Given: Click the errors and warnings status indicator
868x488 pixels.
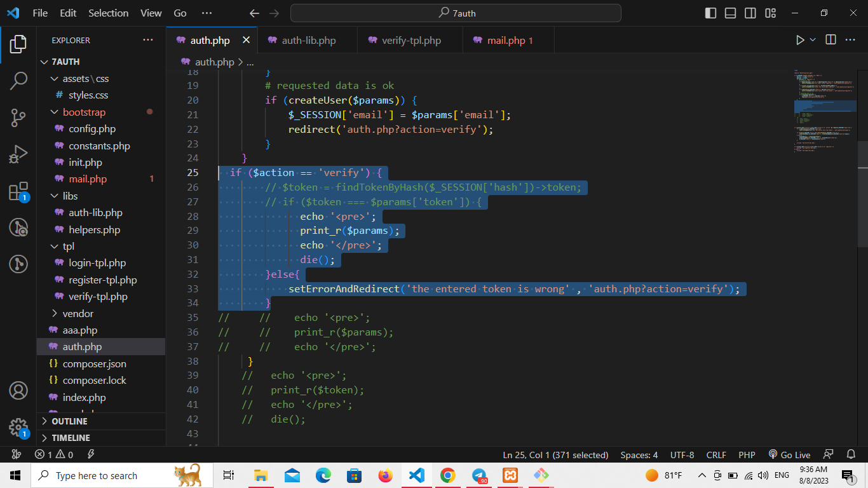Looking at the screenshot, I should coord(54,455).
